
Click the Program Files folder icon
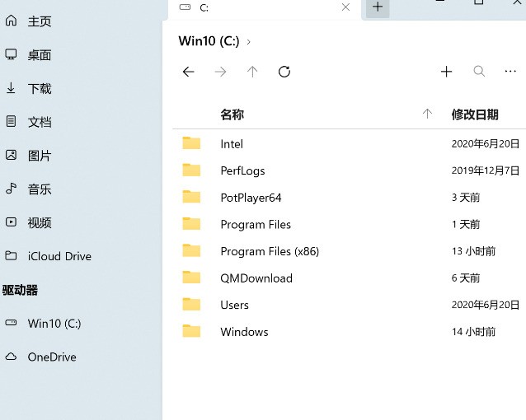point(191,223)
